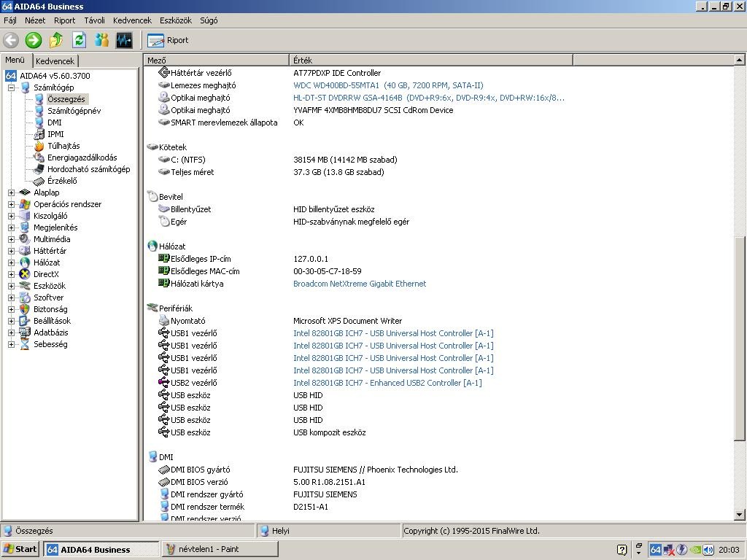The height and width of the screenshot is (560, 747).
Task: Open WDC WD400BD-55MTA1 hard drive link
Action: (388, 85)
